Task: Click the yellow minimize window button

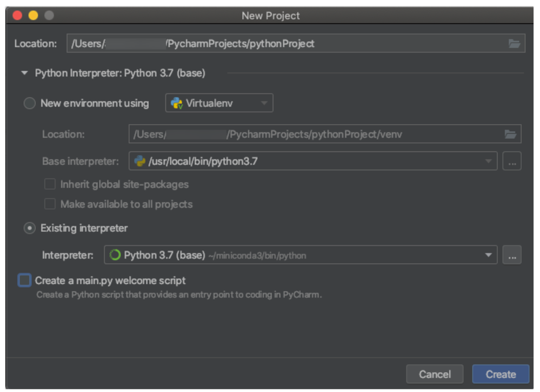Action: pos(33,16)
